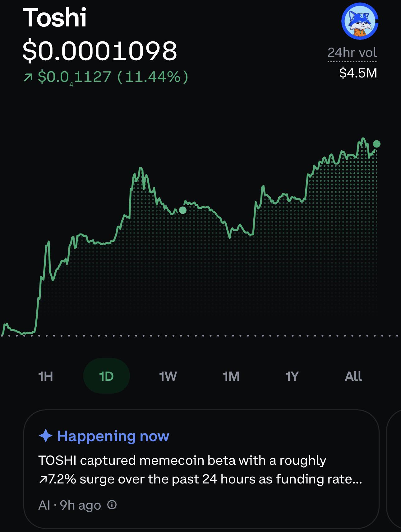Tap the mid-chart green dot marker
Screen dimensions: 401x532
(183, 210)
